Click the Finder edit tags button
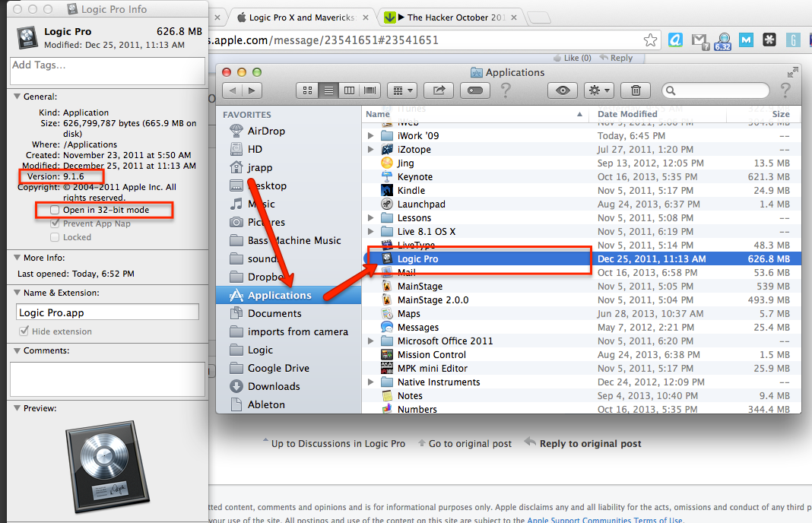Viewport: 812px width, 523px height. (475, 90)
